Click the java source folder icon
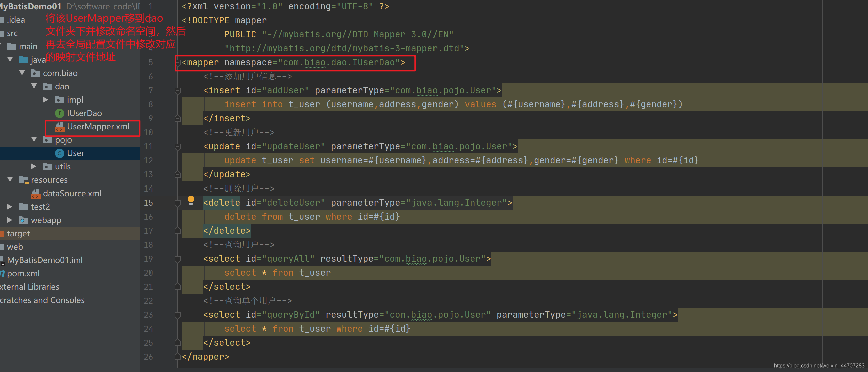Image resolution: width=868 pixels, height=372 pixels. [24, 60]
